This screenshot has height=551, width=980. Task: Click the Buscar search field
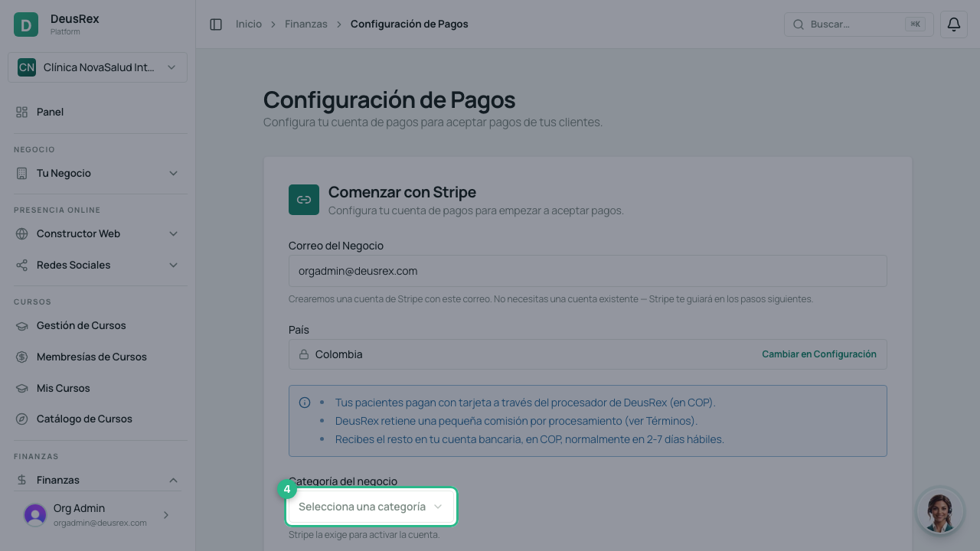pyautogui.click(x=859, y=24)
